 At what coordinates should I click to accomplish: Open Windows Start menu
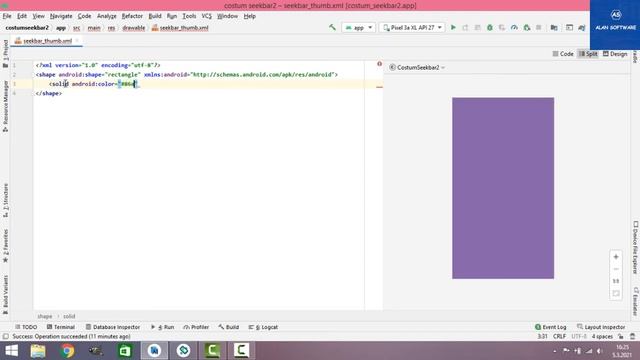coord(11,351)
